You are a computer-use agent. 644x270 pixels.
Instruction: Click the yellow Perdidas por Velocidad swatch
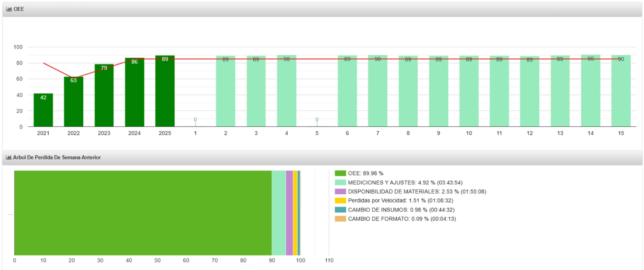340,201
